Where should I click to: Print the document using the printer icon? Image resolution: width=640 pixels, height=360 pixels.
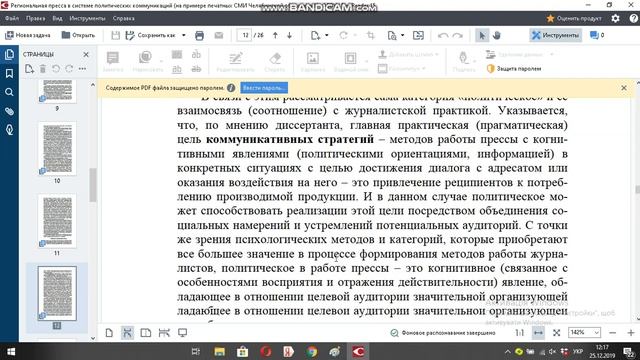point(199,36)
